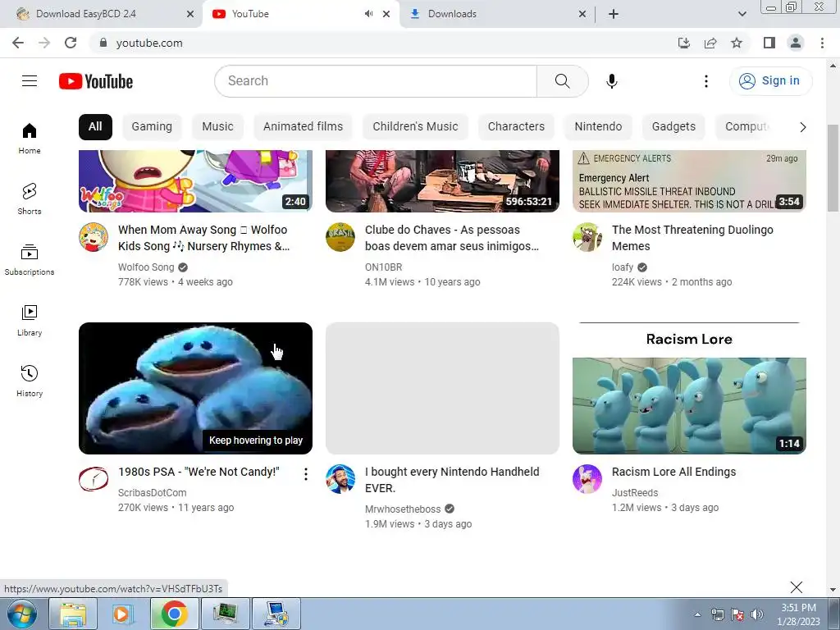Go back with browser back arrow
The height and width of the screenshot is (630, 840).
coord(18,43)
